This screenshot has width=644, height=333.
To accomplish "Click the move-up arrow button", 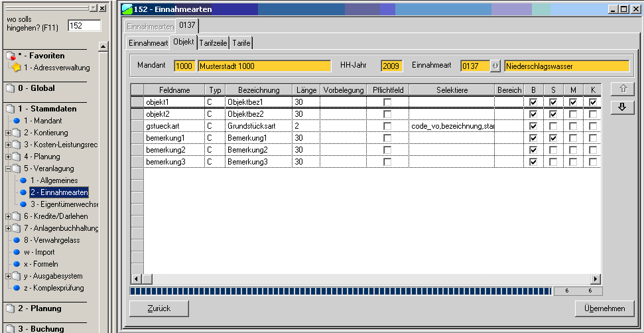I will [621, 90].
